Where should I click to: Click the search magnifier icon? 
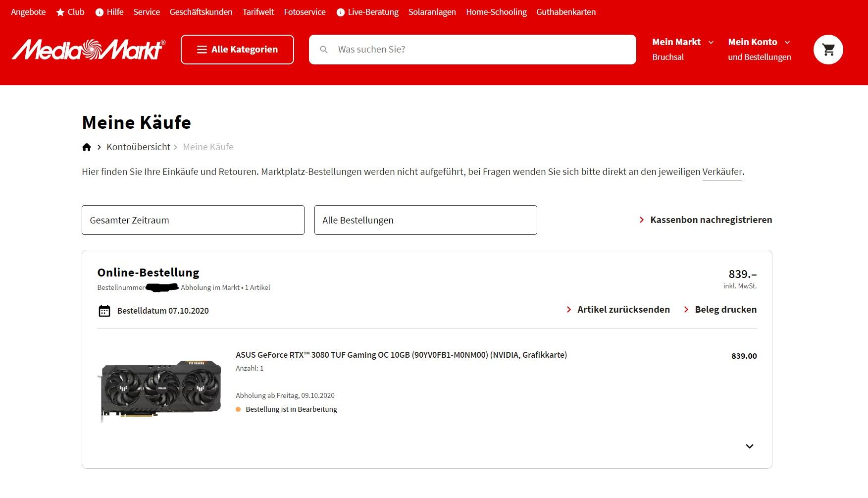(324, 50)
